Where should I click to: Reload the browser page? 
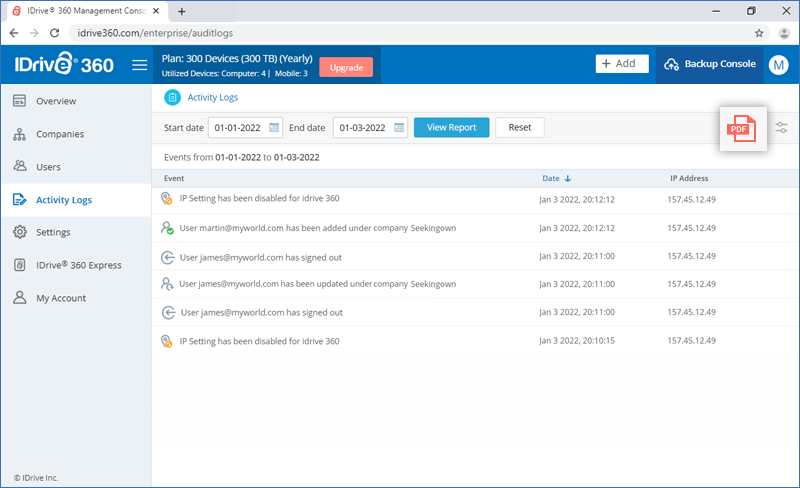tap(54, 33)
